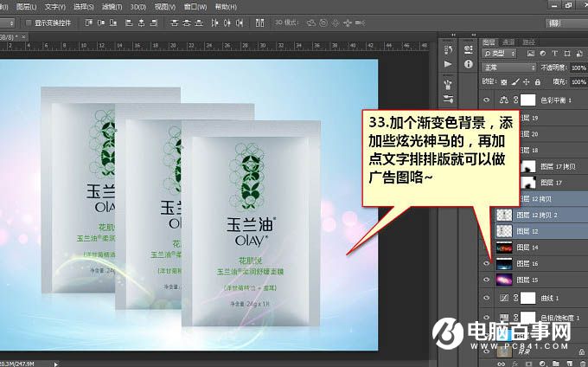The image size is (588, 367).
Task: Open the Info panel icon
Action: coord(469,64)
